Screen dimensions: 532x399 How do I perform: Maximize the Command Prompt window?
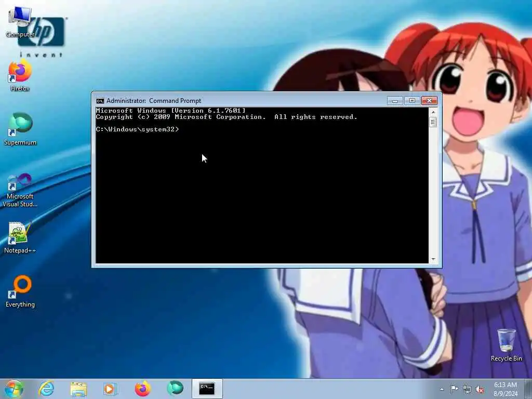[412, 101]
